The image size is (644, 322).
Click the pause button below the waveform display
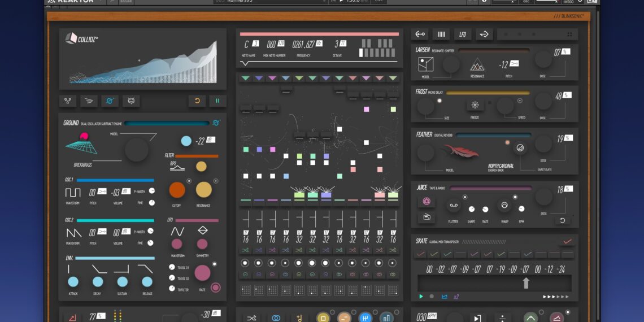tap(217, 101)
